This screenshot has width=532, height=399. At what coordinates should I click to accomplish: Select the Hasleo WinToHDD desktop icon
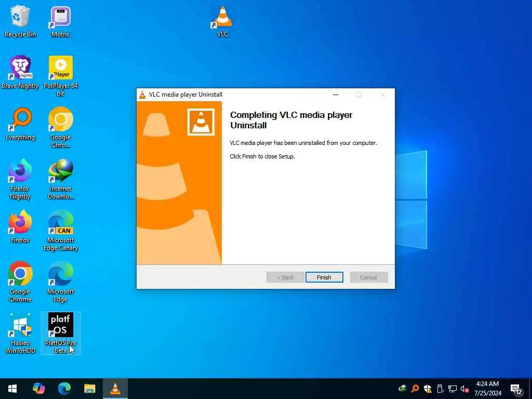point(20,334)
